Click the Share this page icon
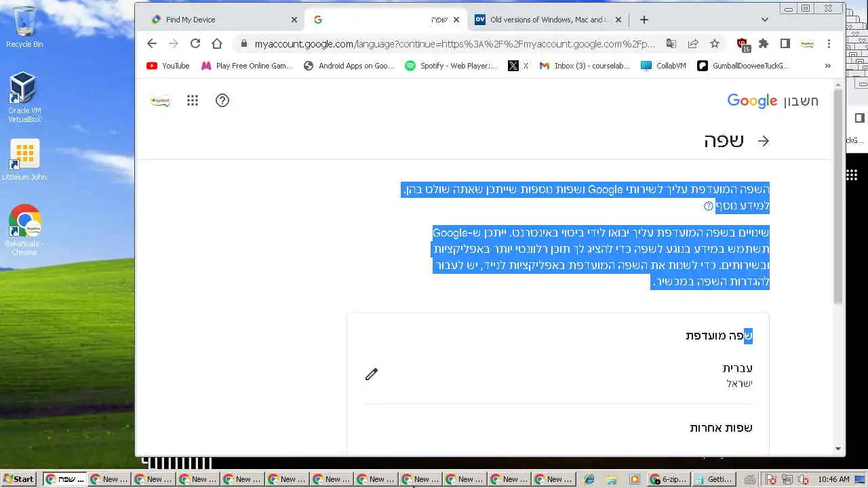 693,43
